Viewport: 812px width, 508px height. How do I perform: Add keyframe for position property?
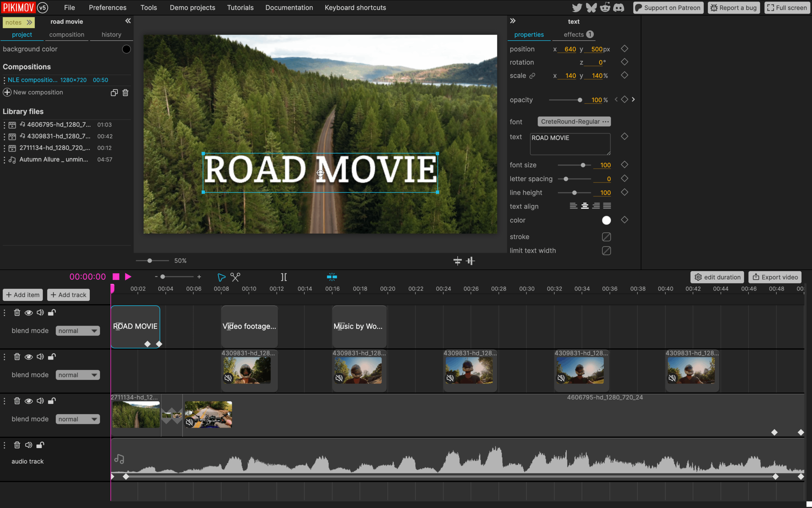tap(624, 49)
